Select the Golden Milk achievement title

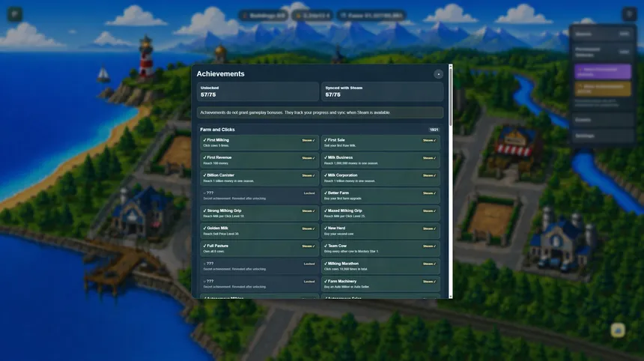(x=217, y=228)
